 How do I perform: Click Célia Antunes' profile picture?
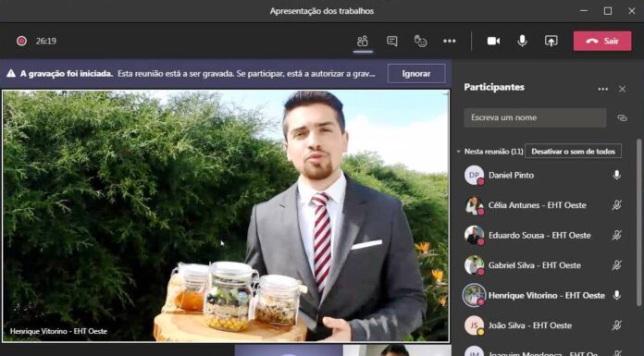click(x=474, y=205)
